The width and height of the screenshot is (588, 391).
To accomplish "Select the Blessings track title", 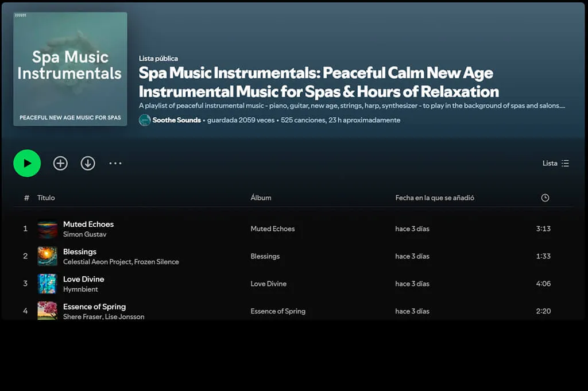I will (79, 251).
